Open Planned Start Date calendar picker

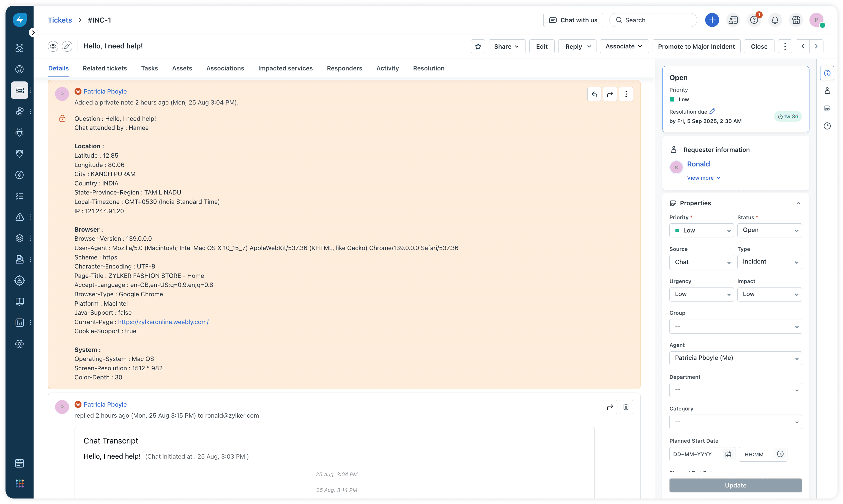(728, 454)
